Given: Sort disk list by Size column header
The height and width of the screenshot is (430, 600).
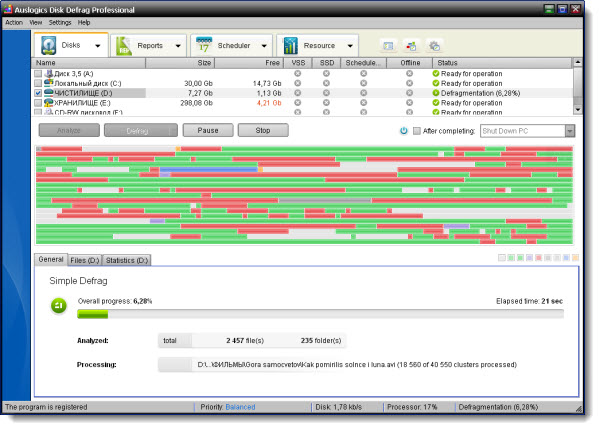Looking at the screenshot, I should pos(204,63).
